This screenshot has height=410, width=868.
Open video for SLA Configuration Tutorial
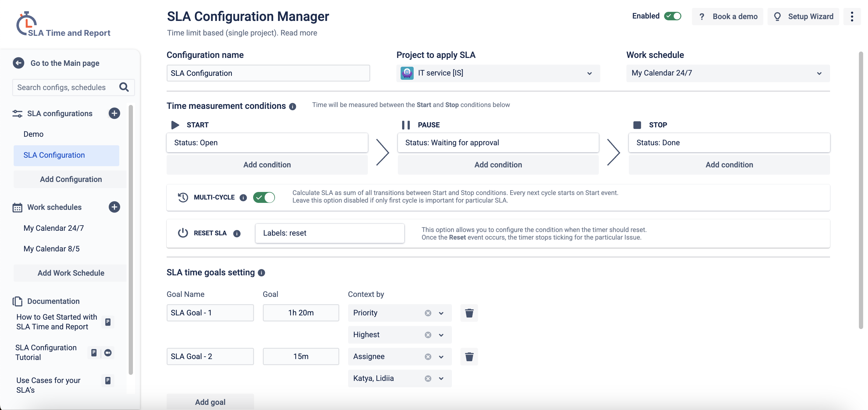tap(108, 352)
